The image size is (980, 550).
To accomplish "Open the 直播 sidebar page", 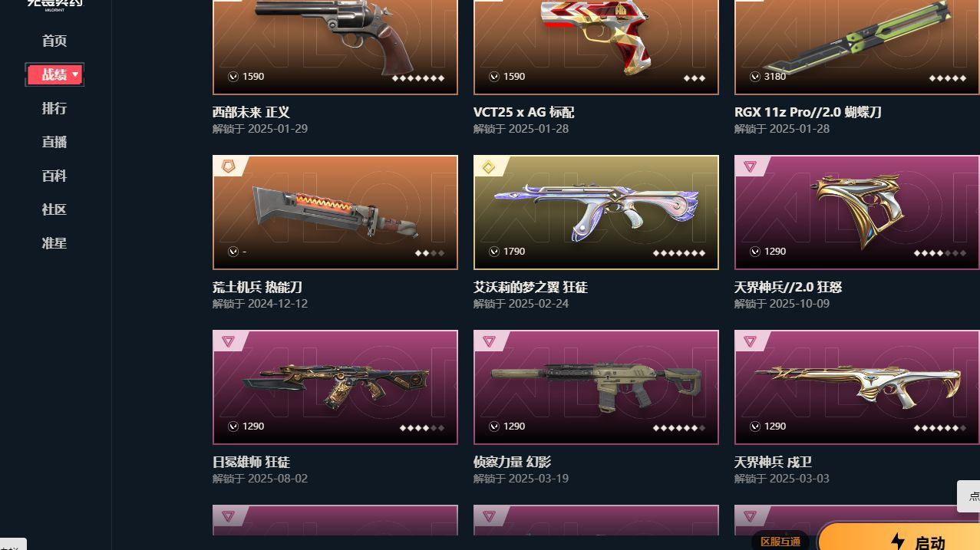I will (54, 142).
